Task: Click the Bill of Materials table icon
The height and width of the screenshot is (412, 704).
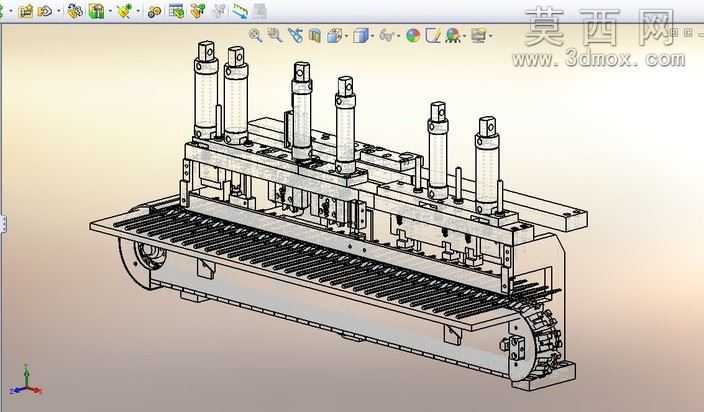Action: point(176,11)
